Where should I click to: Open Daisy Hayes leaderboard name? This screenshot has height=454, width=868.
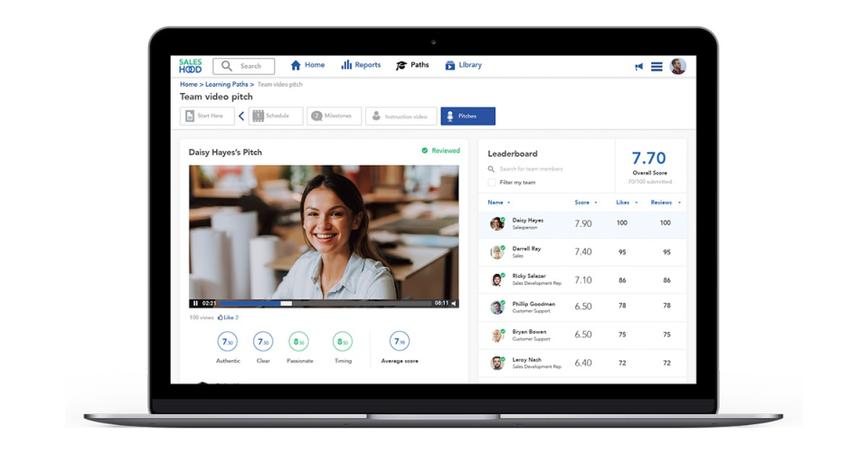coord(527,220)
